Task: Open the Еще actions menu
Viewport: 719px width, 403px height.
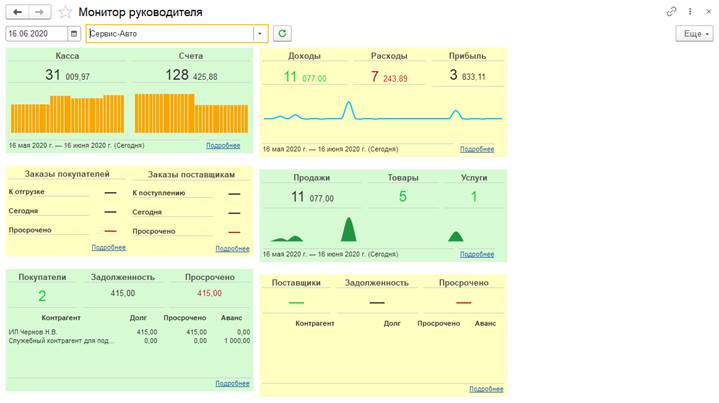Action: tap(694, 33)
